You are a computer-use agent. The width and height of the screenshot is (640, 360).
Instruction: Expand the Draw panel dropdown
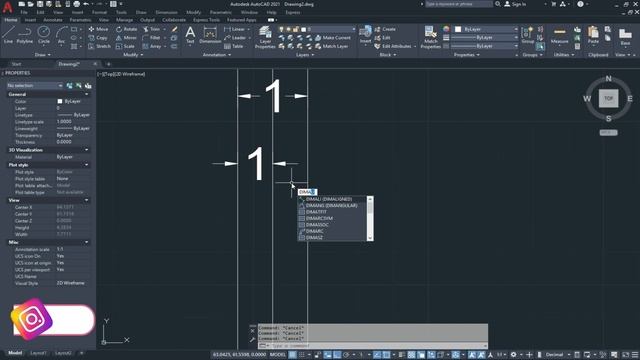42,55
